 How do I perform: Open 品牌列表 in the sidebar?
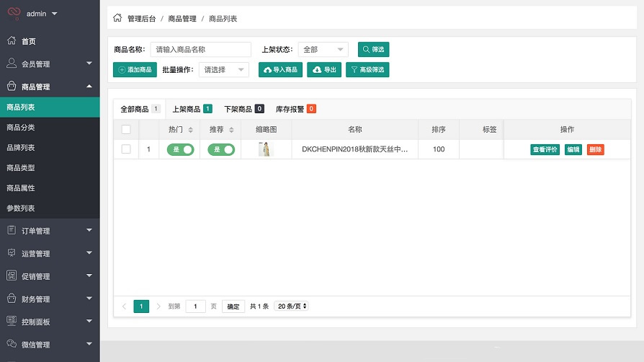(50, 147)
